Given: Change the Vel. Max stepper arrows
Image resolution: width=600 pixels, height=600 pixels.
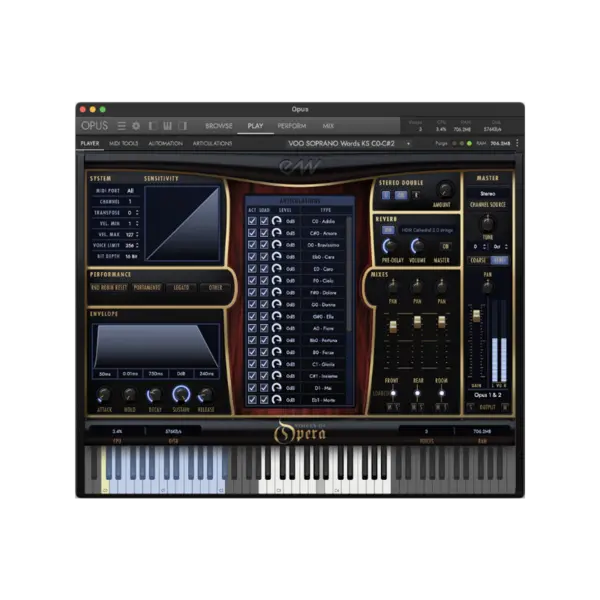Looking at the screenshot, I should pyautogui.click(x=137, y=234).
